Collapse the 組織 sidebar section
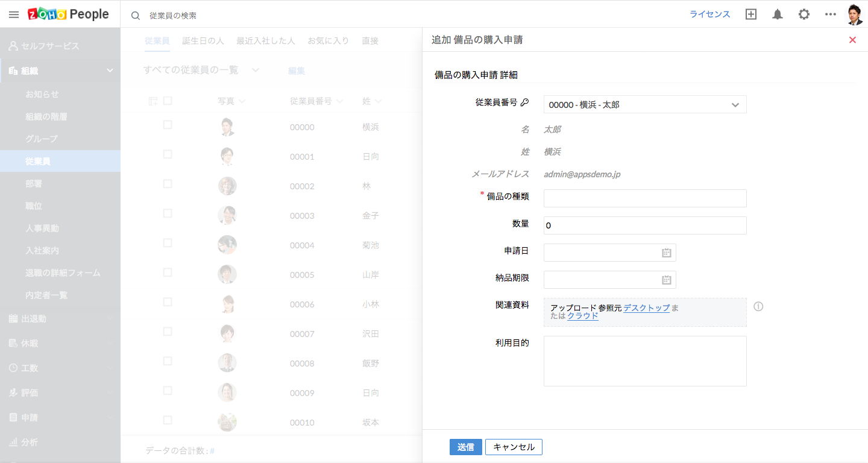The height and width of the screenshot is (463, 868). pyautogui.click(x=110, y=71)
